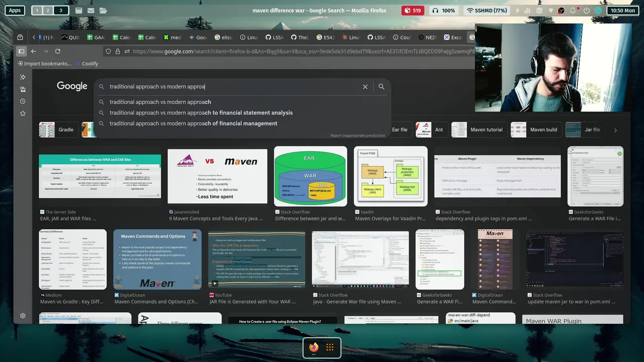The width and height of the screenshot is (644, 362).
Task: Open the 519 package updates indicator
Action: (x=413, y=11)
